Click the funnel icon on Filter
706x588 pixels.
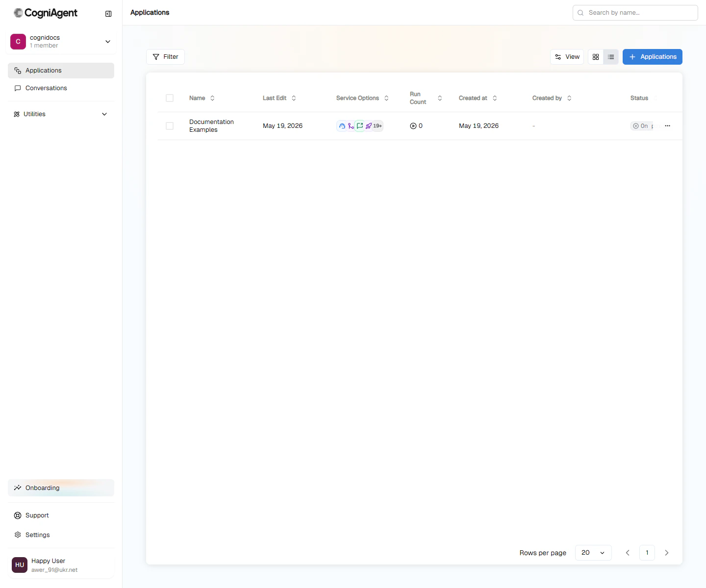coord(156,57)
